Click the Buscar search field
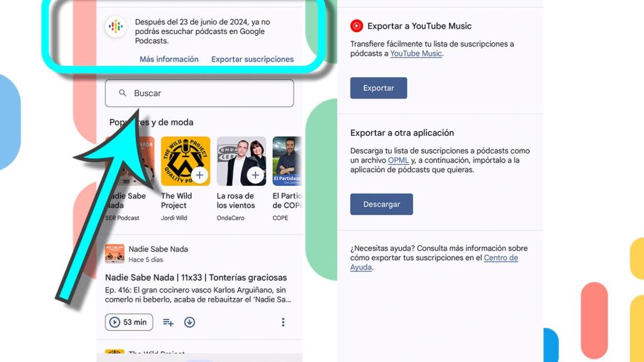The height and width of the screenshot is (362, 644). click(199, 93)
